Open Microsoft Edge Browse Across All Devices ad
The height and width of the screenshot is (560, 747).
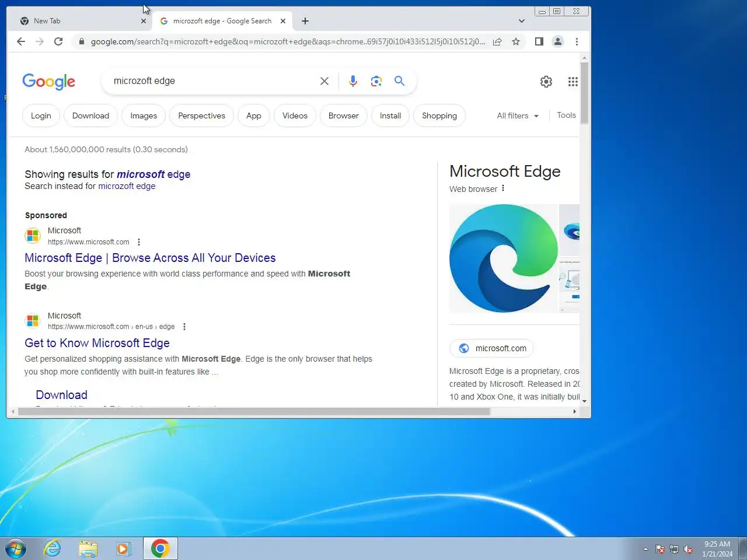[x=150, y=258]
